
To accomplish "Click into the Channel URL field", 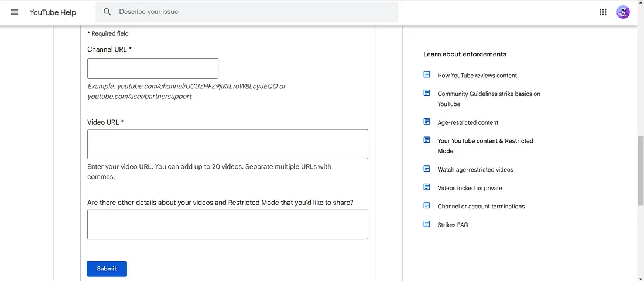I will pyautogui.click(x=153, y=68).
